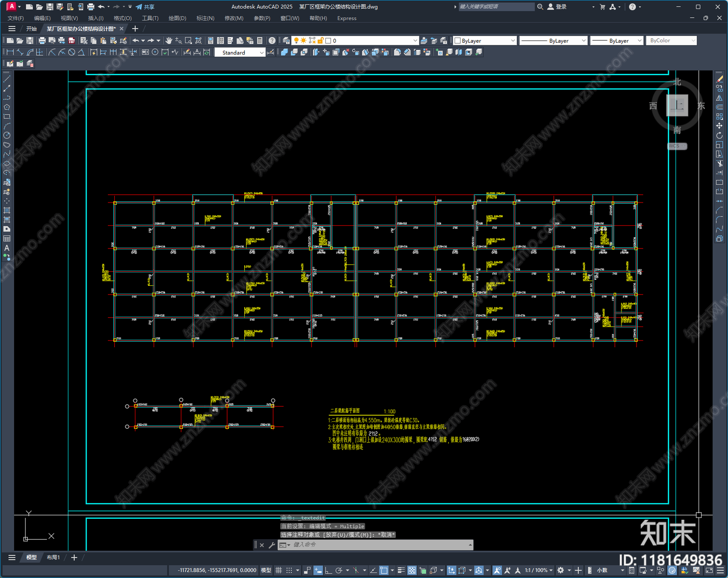
Task: Toggle lineweight display in the status bar
Action: 401,570
